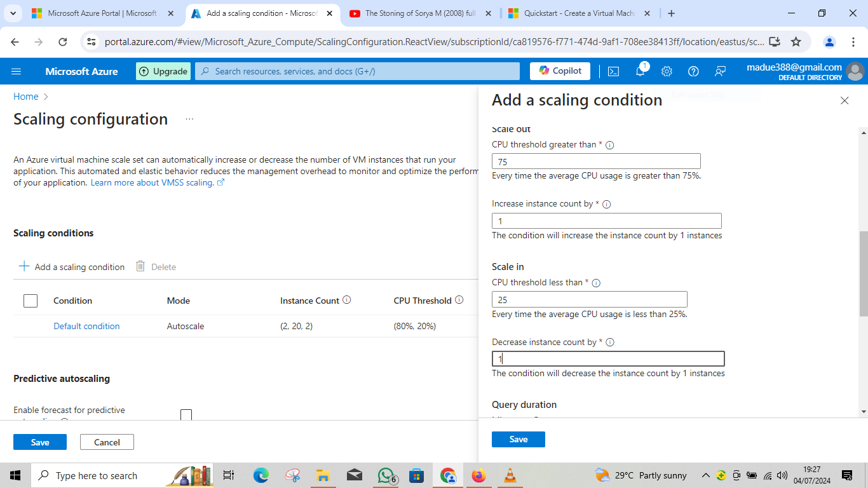This screenshot has height=488, width=868.
Task: Click the browser address bar URL
Action: pyautogui.click(x=435, y=42)
